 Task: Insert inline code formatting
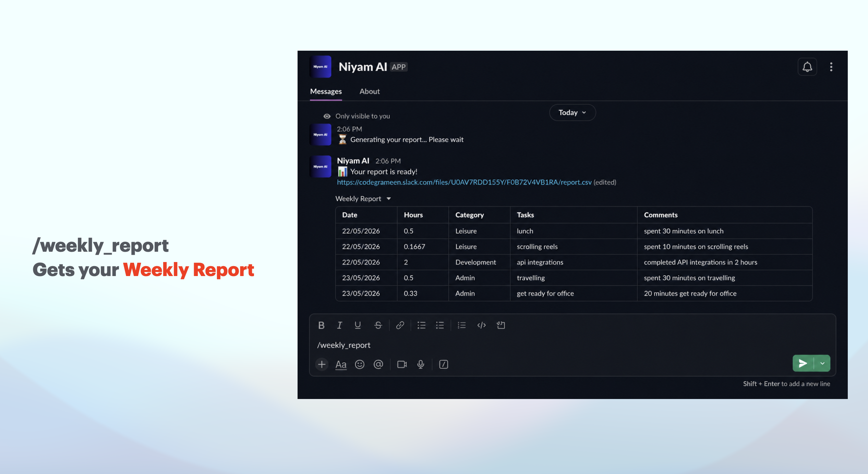tap(482, 325)
